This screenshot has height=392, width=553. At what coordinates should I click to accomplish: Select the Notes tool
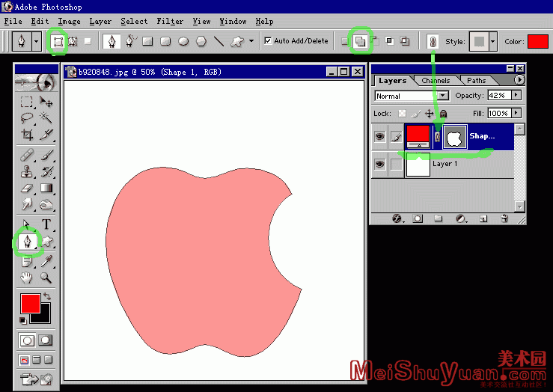click(x=26, y=261)
